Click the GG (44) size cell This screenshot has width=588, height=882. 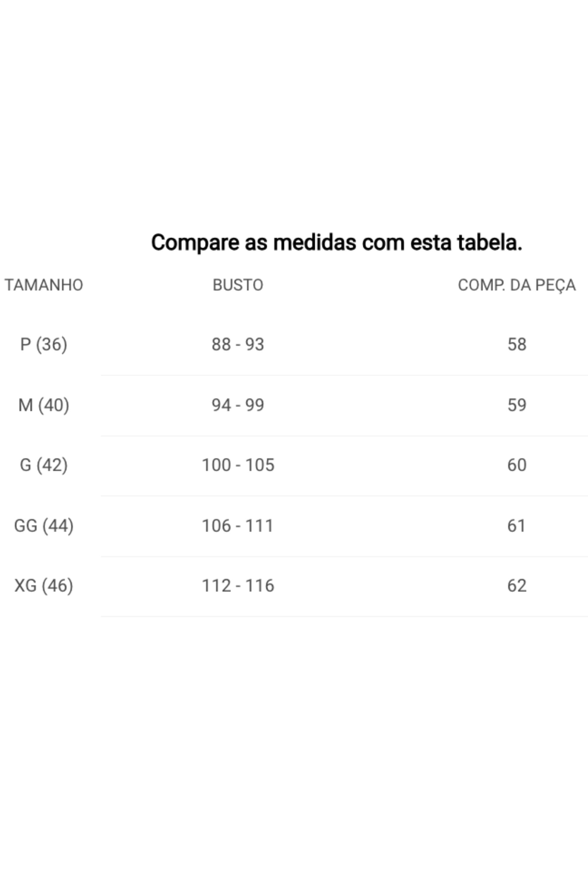[x=44, y=526]
